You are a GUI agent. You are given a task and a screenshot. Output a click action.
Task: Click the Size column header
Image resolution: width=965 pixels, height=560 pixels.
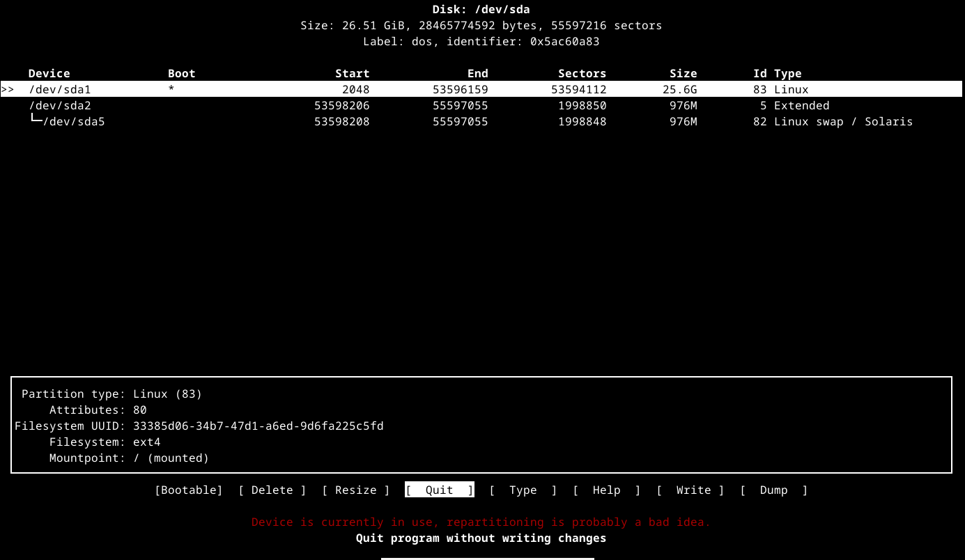coord(683,74)
